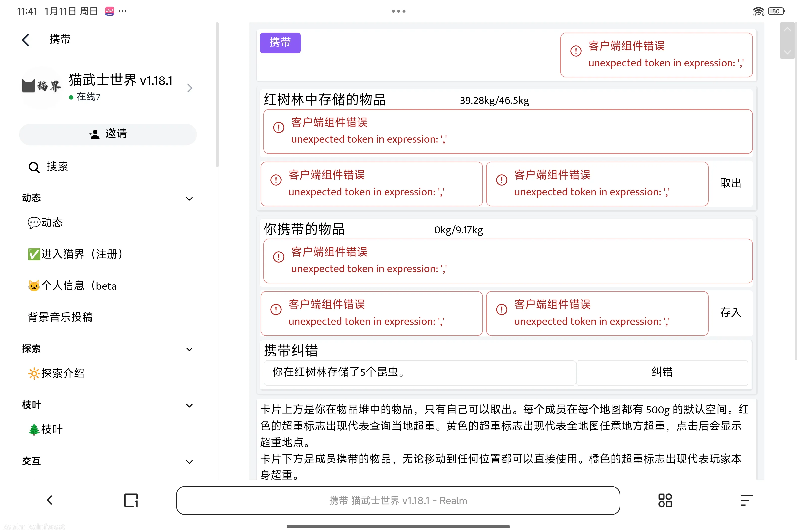Collapse the 枝叶 section chevron
Screen dimensions: 797x532
coord(189,406)
